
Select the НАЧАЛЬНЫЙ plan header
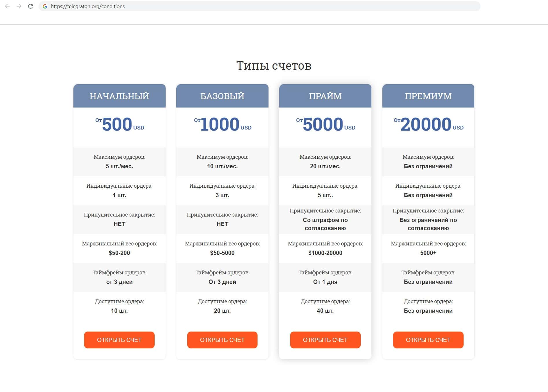tap(119, 96)
